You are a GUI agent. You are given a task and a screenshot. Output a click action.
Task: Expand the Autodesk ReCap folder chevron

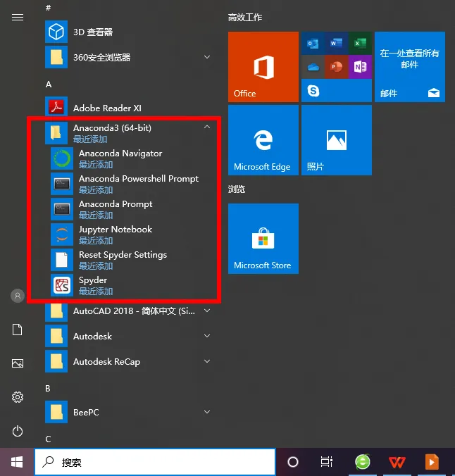pyautogui.click(x=207, y=361)
